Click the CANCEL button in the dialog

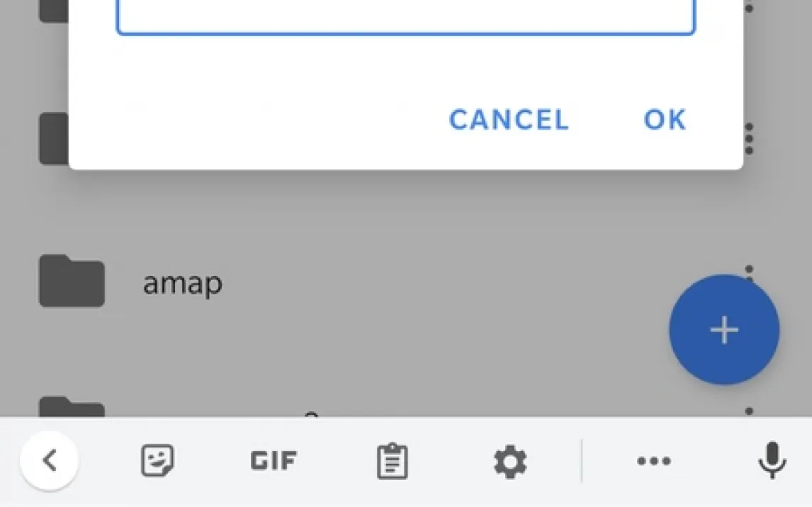[509, 120]
